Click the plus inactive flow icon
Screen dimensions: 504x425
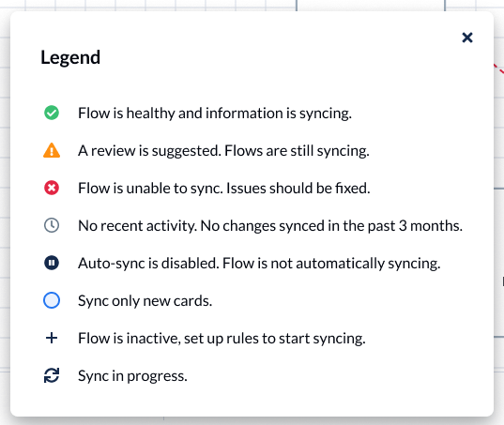tap(52, 338)
